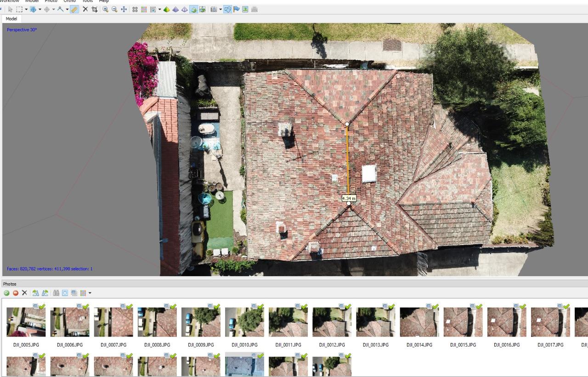Open the selection tool type dropdown

(26, 9)
